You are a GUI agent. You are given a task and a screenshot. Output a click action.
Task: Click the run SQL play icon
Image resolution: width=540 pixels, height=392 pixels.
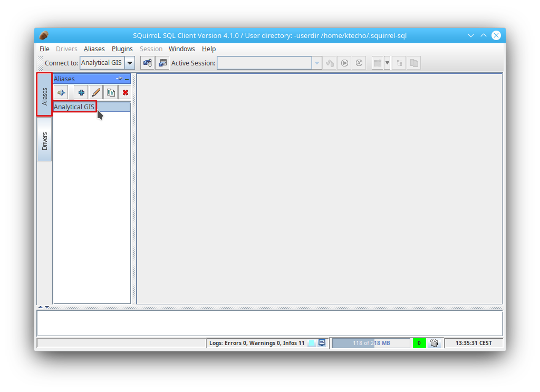coord(344,63)
